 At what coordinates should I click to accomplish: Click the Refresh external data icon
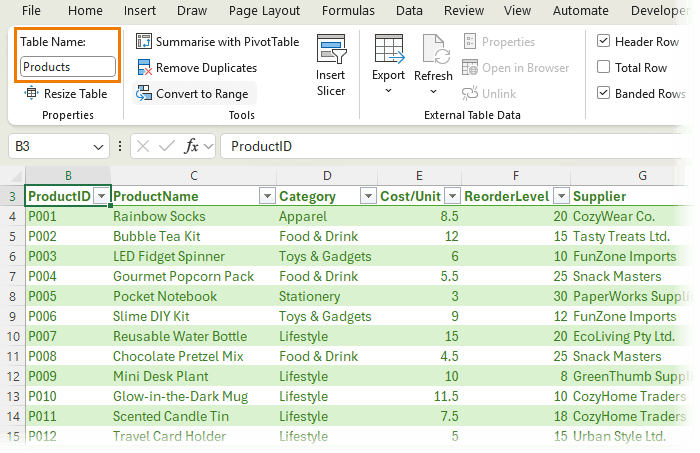coord(434,50)
